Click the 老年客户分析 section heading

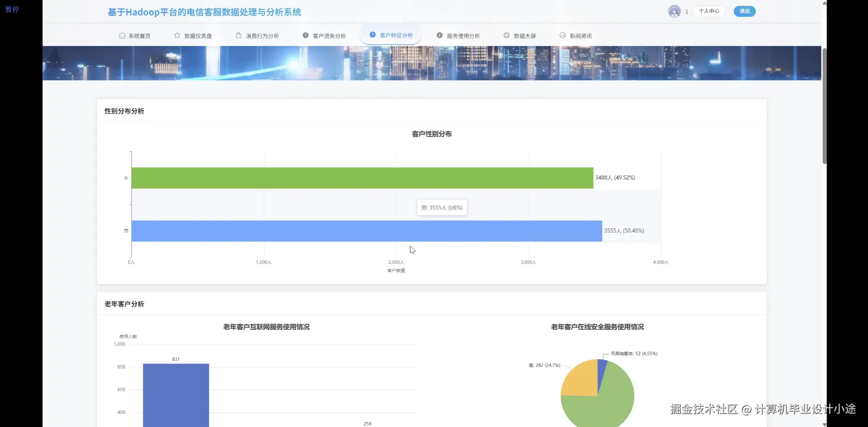[x=124, y=304]
